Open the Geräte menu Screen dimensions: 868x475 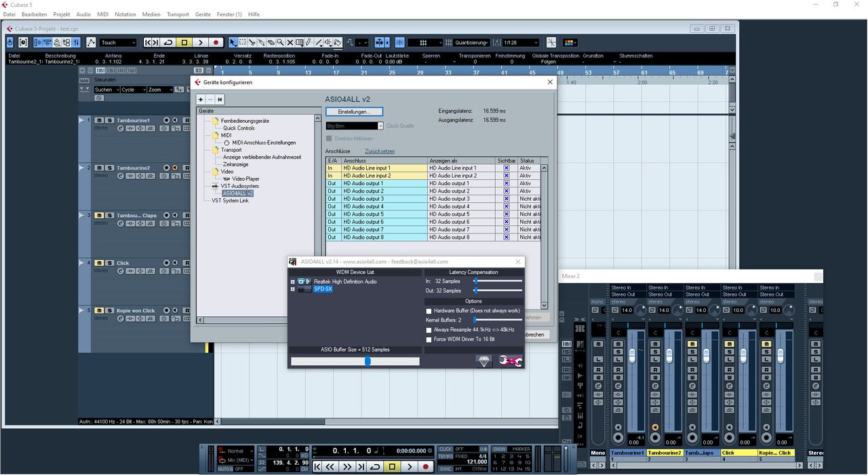click(203, 14)
